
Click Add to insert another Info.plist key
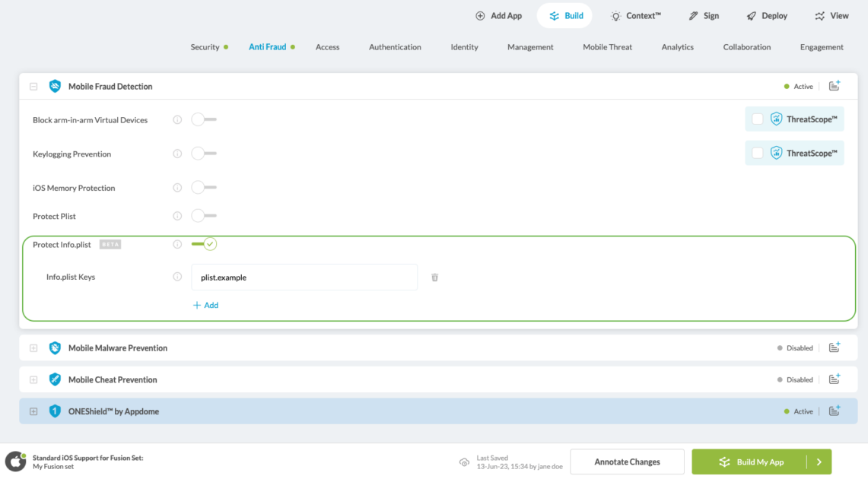click(x=205, y=305)
